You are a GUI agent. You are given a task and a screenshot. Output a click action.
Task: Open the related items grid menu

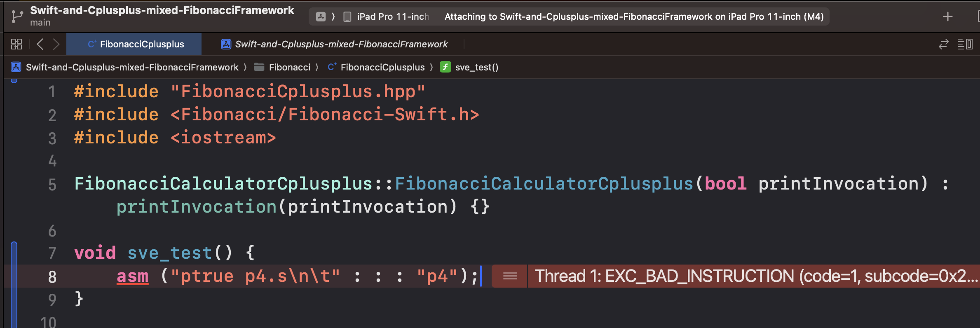click(x=16, y=44)
